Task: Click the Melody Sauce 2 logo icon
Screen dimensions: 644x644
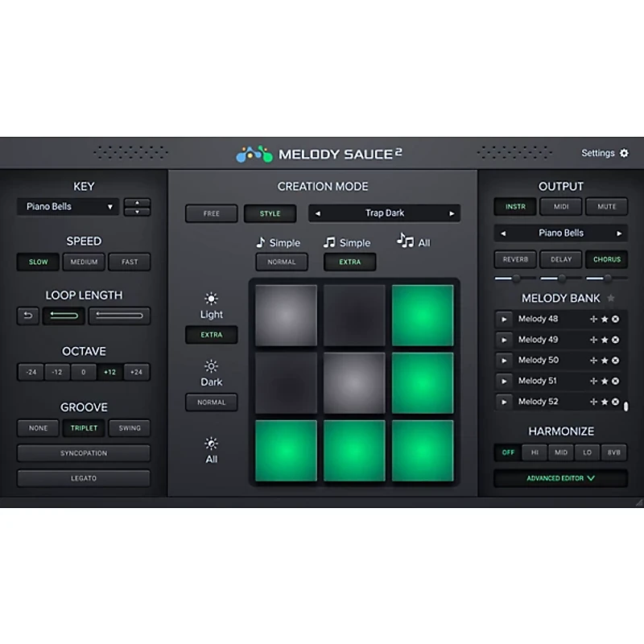Action: coord(254,152)
